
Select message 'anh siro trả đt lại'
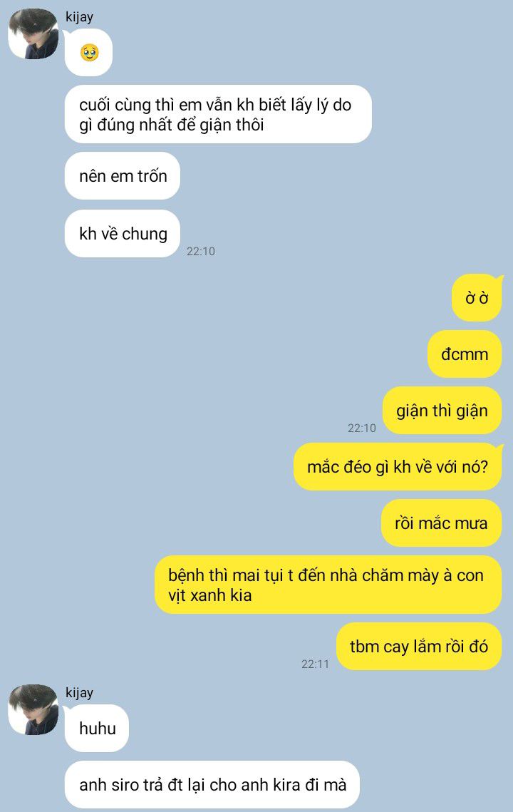pos(212,785)
